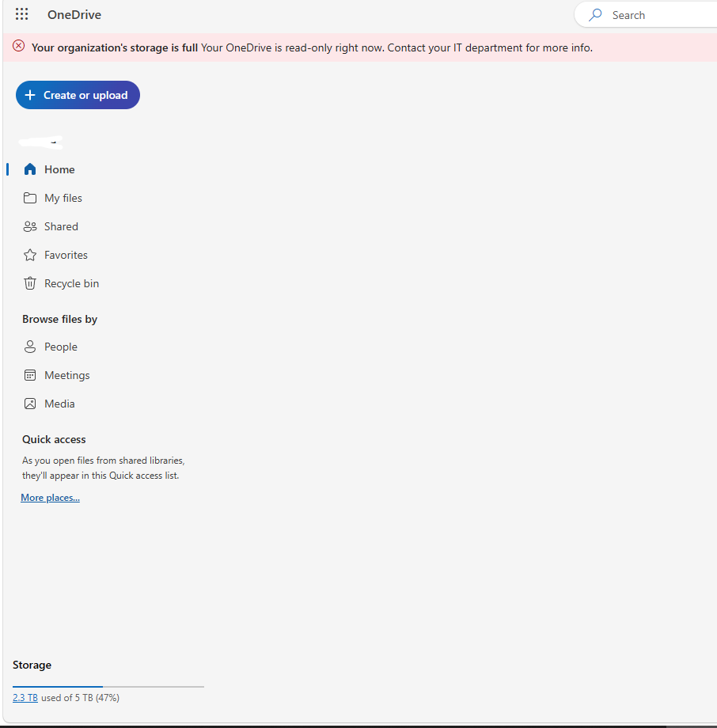Open the Shared section
This screenshot has width=717, height=728.
(x=61, y=226)
